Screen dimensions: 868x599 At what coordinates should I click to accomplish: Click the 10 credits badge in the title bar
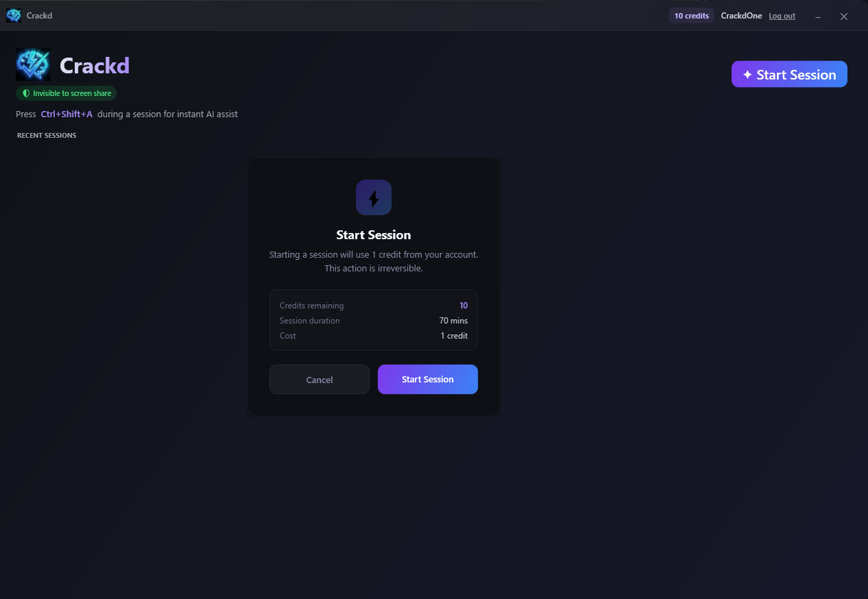pos(691,16)
